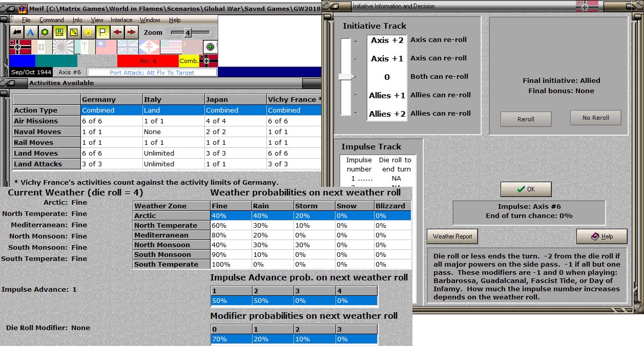Click the Vichy France column header
This screenshot has height=348, width=644.
[x=294, y=99]
